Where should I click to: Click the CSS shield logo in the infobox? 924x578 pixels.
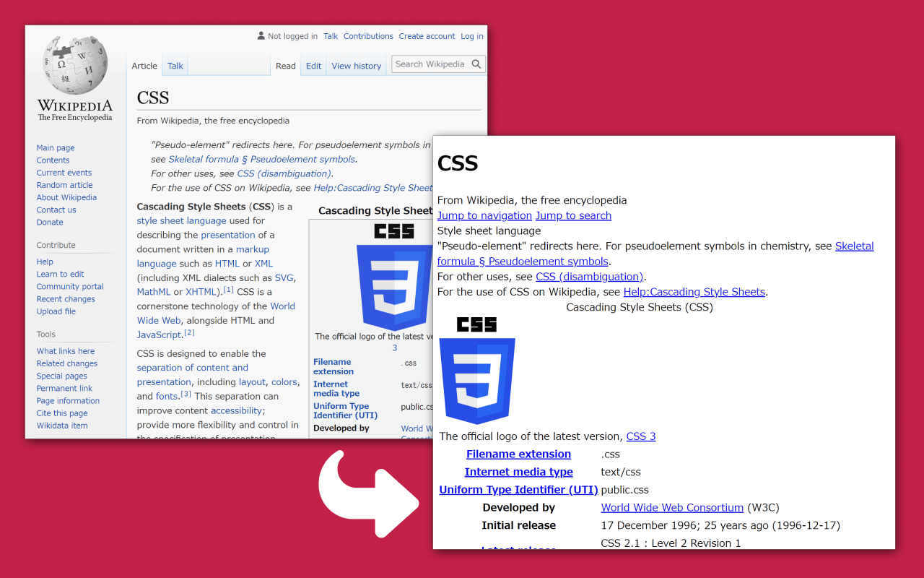click(x=395, y=282)
